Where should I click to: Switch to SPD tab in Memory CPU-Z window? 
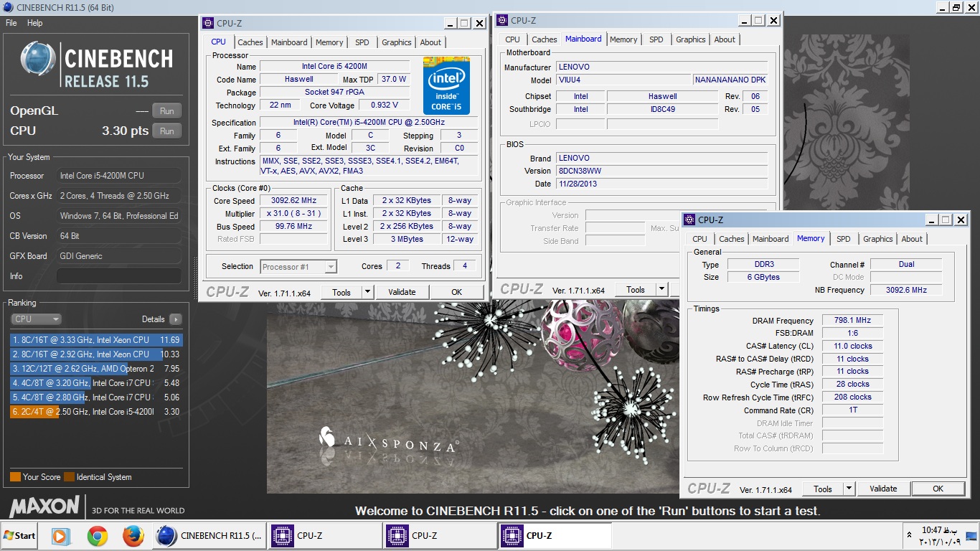point(844,239)
